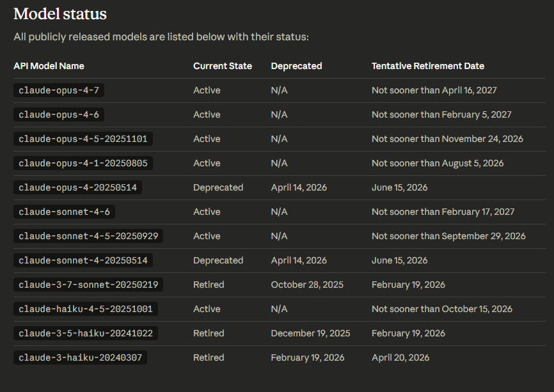Click 'Not sooner than August 5, 2026'
This screenshot has height=392, width=554.
point(438,163)
